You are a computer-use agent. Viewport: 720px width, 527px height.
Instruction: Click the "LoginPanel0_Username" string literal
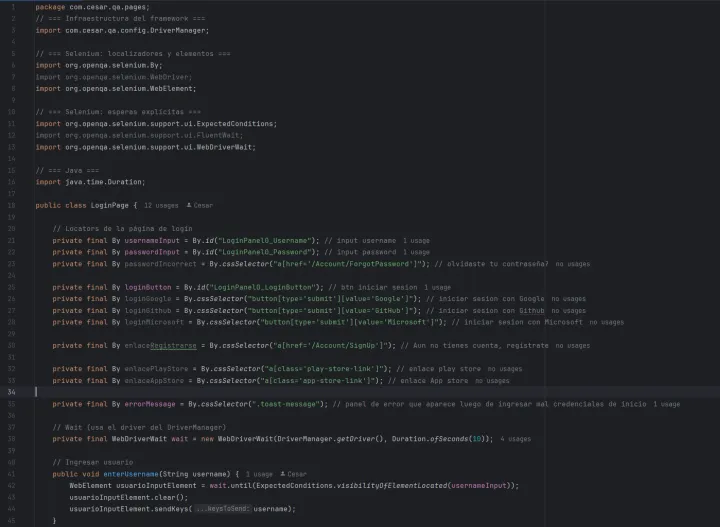click(264, 241)
